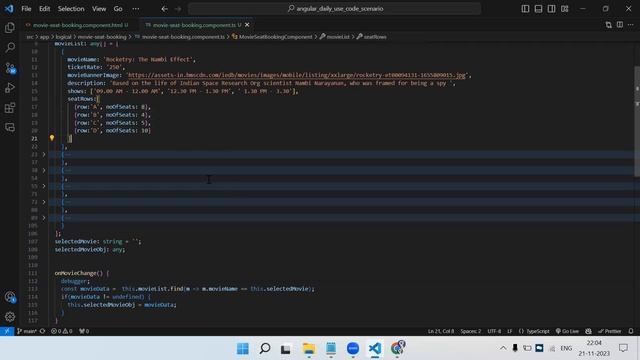Open the Search view in activity bar
The image size is (640, 360).
point(10,47)
